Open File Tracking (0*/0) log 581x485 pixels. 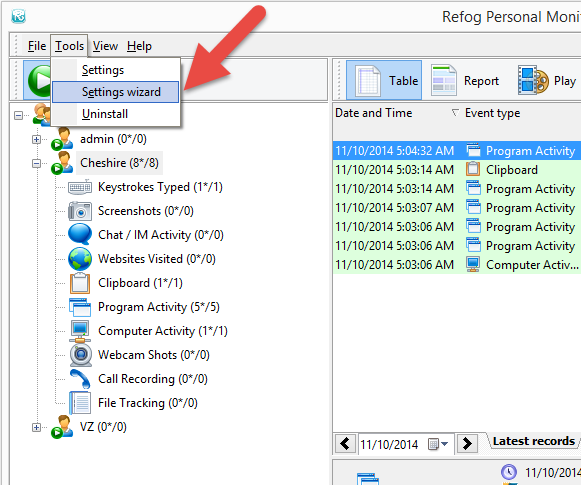click(x=147, y=403)
